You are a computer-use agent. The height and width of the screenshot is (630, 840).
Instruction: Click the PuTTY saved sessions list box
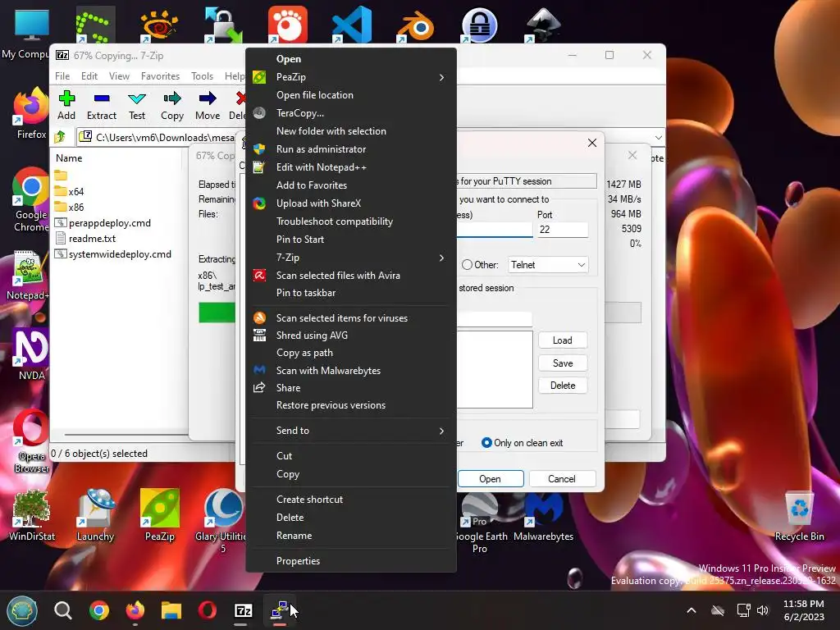click(494, 370)
